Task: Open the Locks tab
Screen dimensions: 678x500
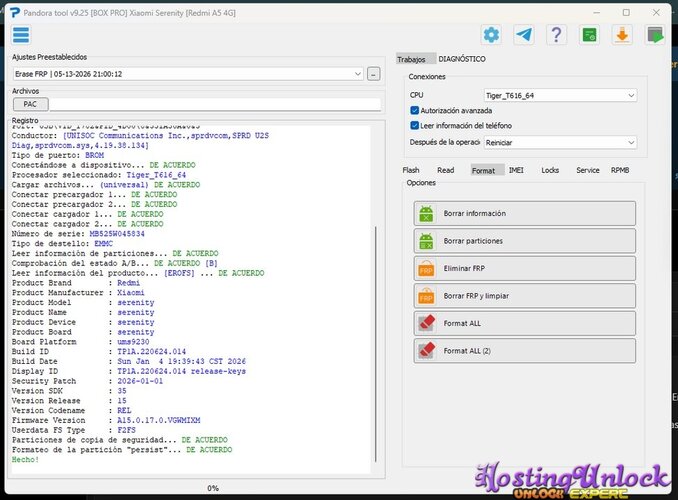Action: (550, 170)
